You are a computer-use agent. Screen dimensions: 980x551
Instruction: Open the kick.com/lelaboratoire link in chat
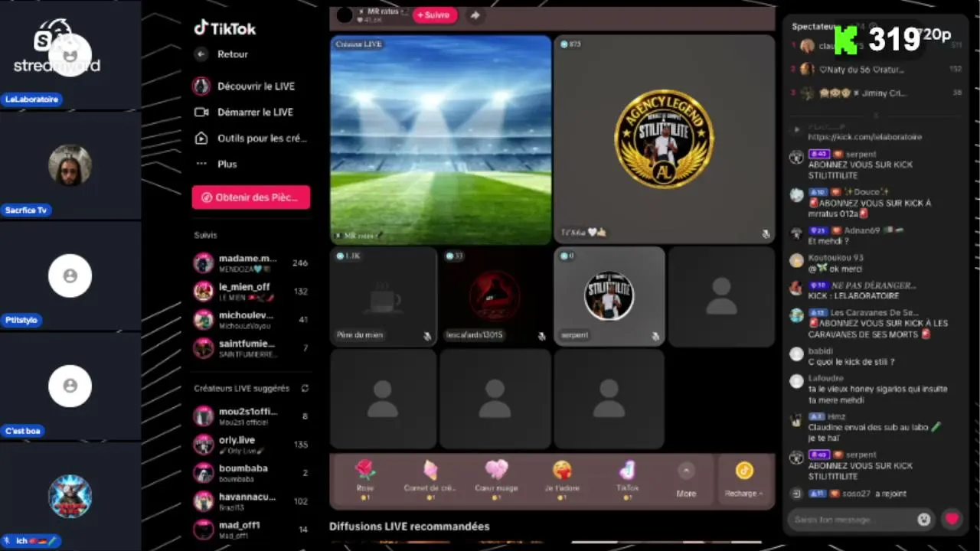click(864, 137)
